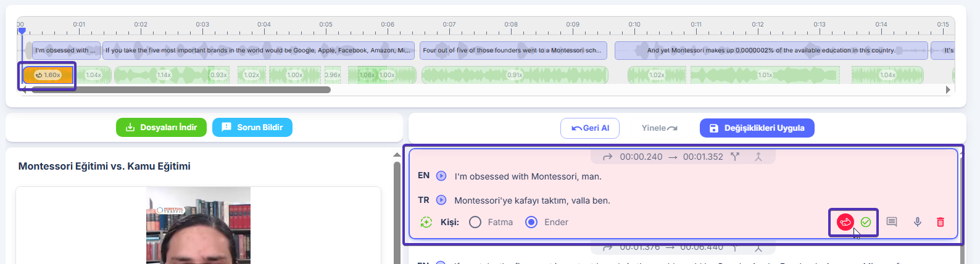Viewport: 980px width, 264px height.
Task: Delete the segment using red trash icon
Action: coord(941,222)
